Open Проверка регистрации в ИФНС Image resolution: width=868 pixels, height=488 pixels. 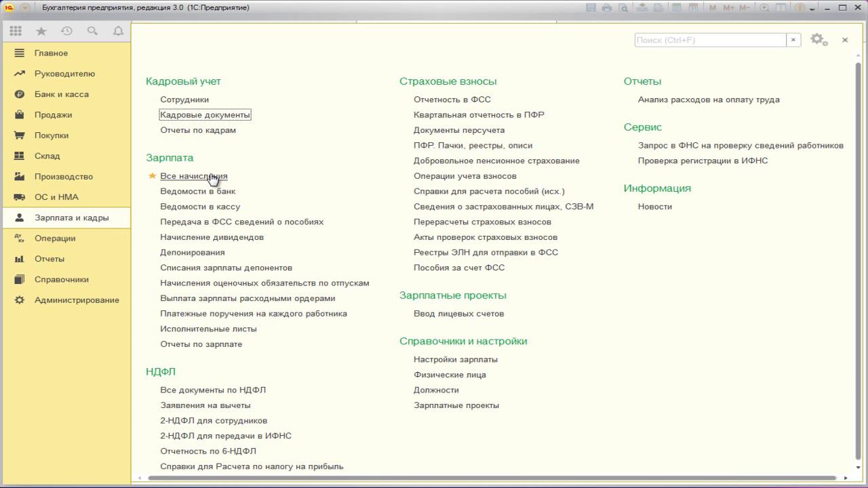[x=703, y=161]
